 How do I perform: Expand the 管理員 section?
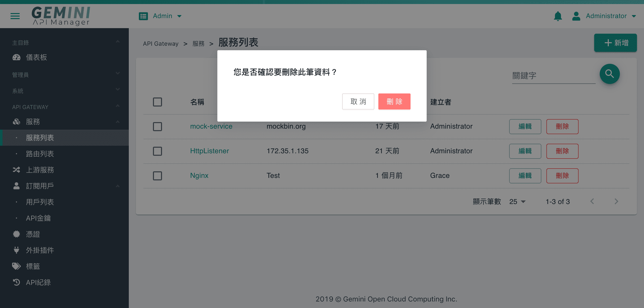(x=118, y=73)
